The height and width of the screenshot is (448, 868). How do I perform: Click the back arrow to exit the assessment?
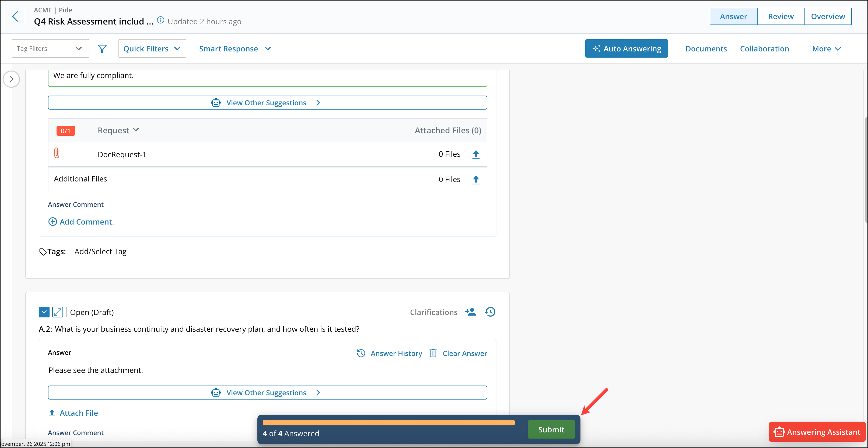pos(15,16)
